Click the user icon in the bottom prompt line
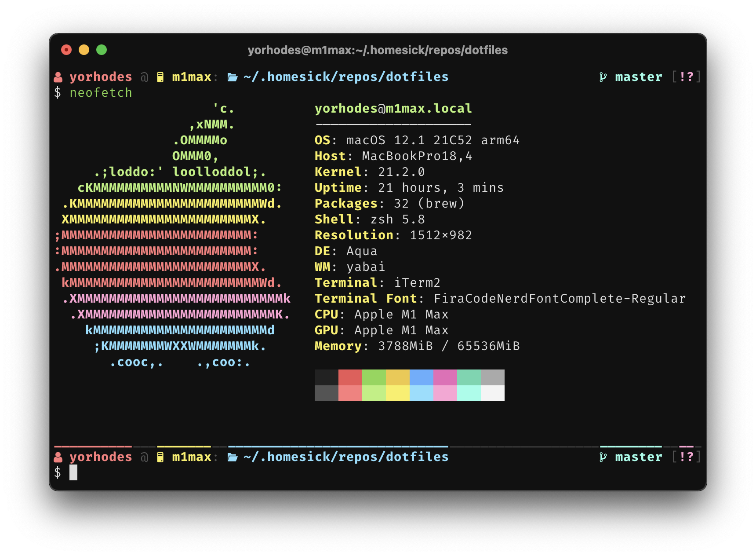756x556 pixels. click(x=58, y=457)
